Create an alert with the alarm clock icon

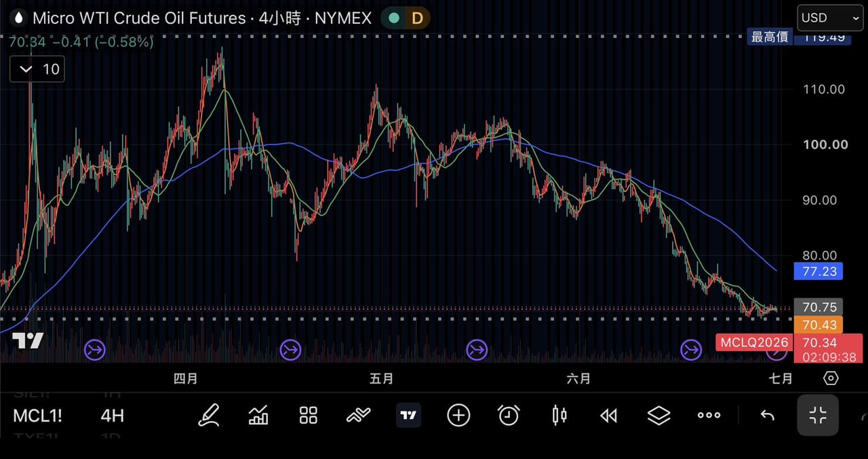509,415
